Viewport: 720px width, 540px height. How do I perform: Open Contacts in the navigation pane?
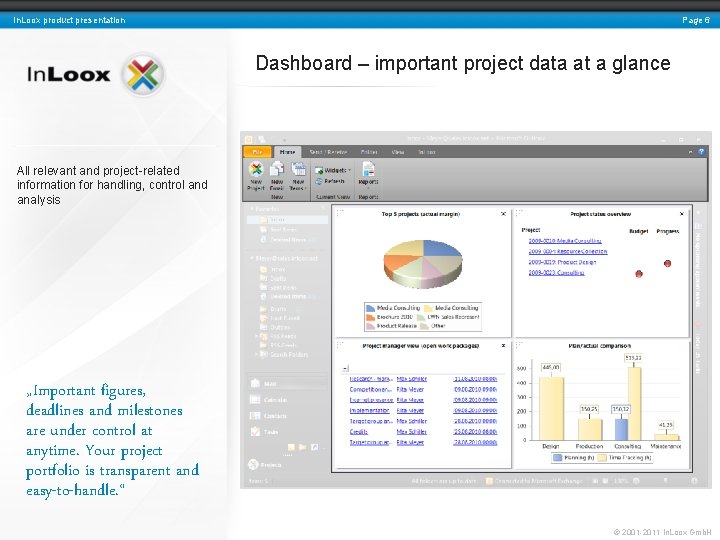click(x=269, y=416)
